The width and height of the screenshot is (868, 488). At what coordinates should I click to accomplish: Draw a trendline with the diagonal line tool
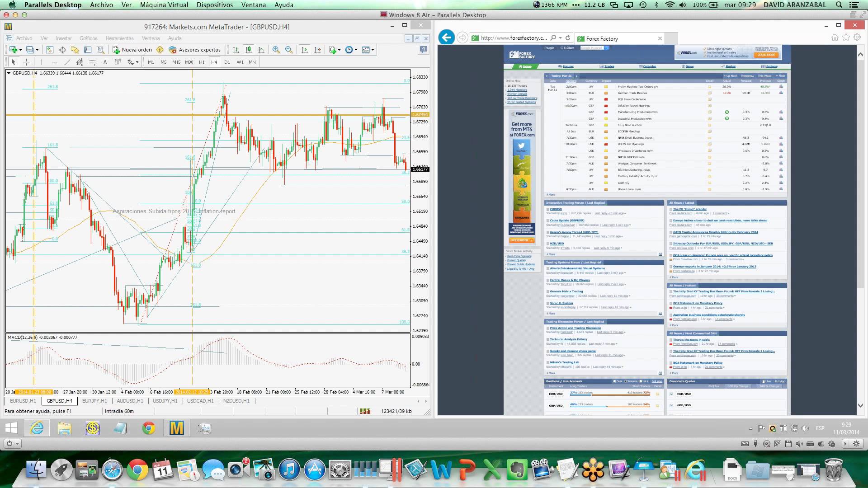pyautogui.click(x=67, y=62)
